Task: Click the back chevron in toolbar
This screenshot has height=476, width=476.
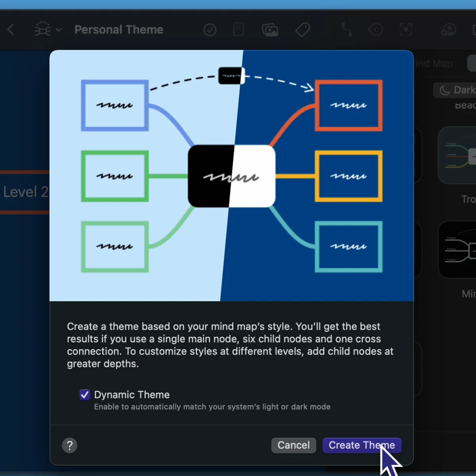Action: (x=11, y=29)
